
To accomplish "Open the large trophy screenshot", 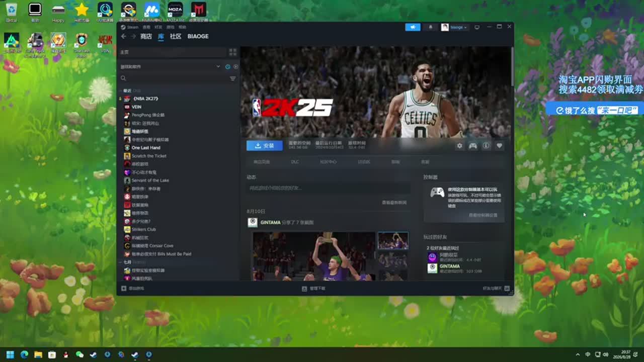I will tap(313, 256).
